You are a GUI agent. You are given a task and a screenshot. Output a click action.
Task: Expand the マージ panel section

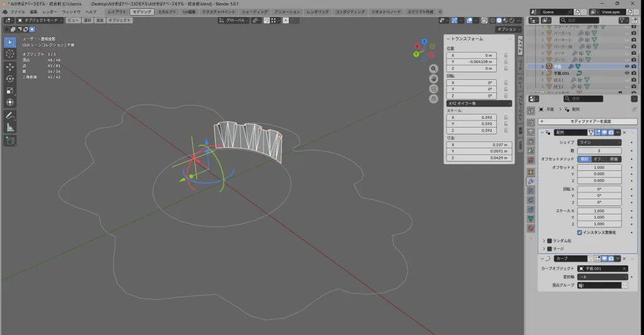coord(544,248)
